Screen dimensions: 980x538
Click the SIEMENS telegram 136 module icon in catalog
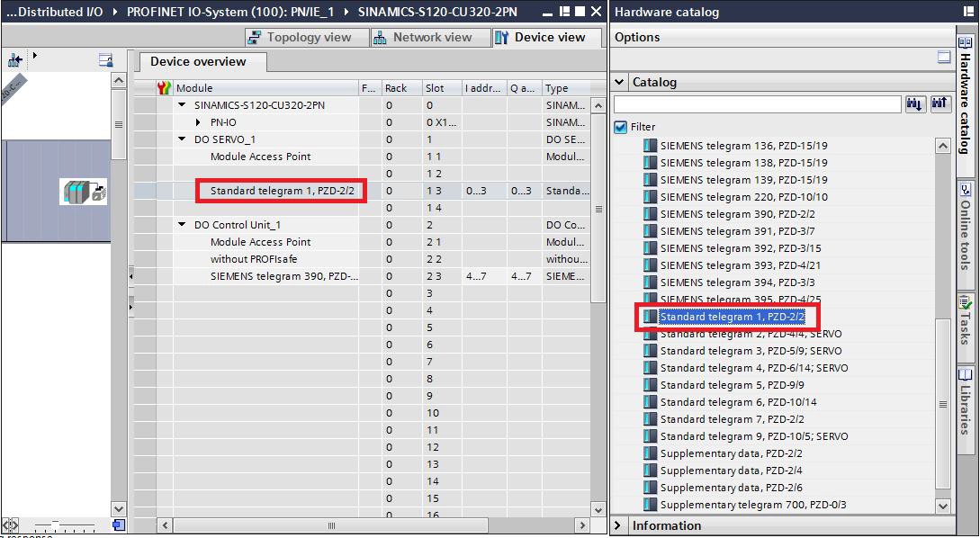[651, 147]
